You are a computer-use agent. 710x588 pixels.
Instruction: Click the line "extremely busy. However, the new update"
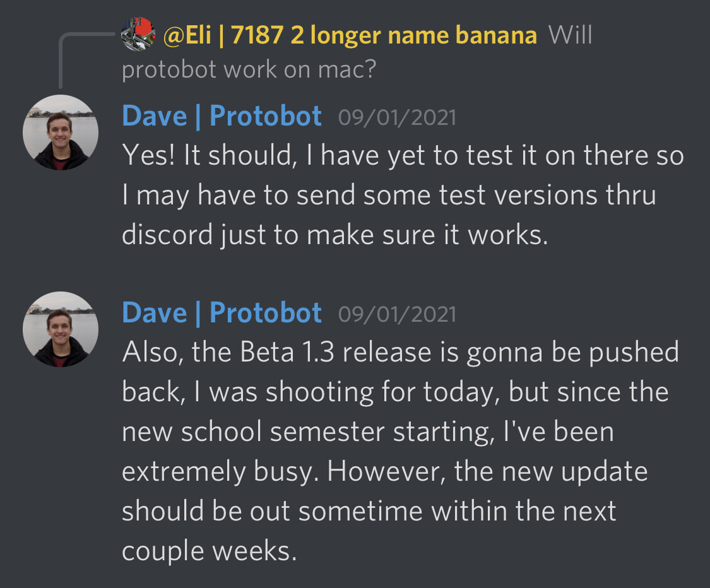point(384,472)
